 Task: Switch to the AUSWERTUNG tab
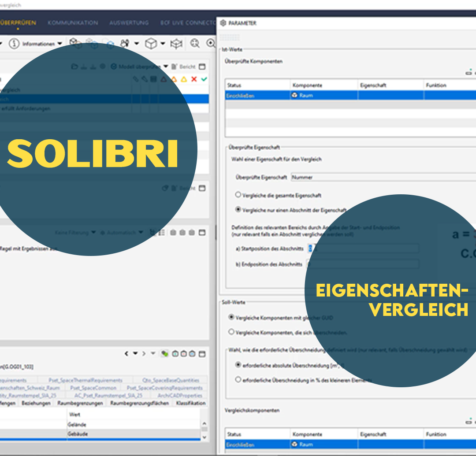point(129,23)
